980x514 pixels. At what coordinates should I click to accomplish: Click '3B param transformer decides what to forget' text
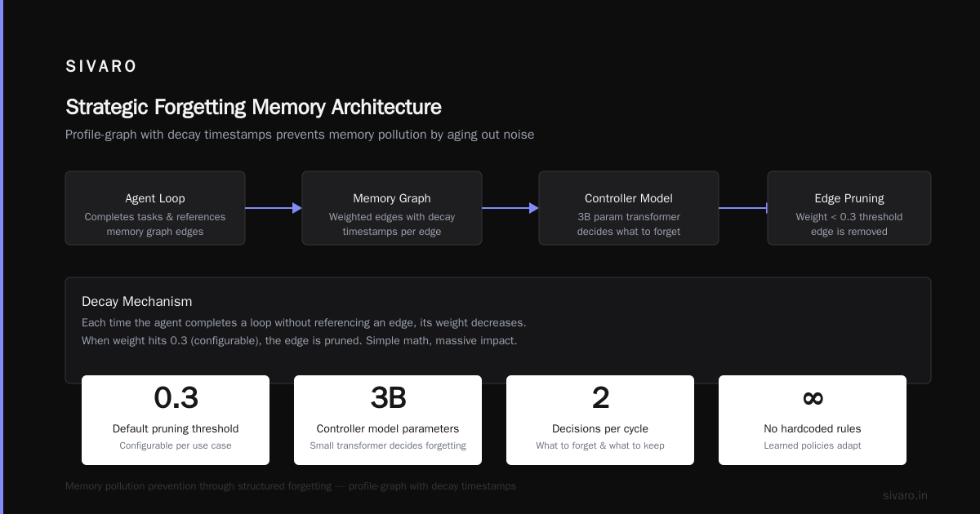point(629,224)
